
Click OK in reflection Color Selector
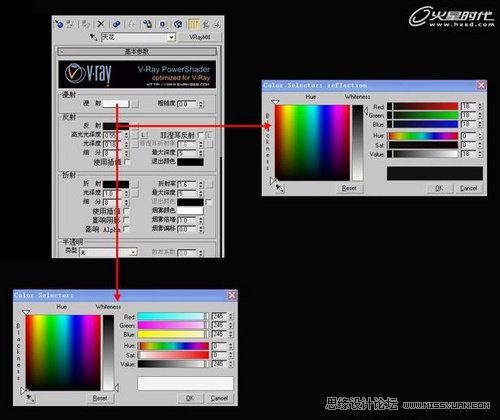(440, 188)
